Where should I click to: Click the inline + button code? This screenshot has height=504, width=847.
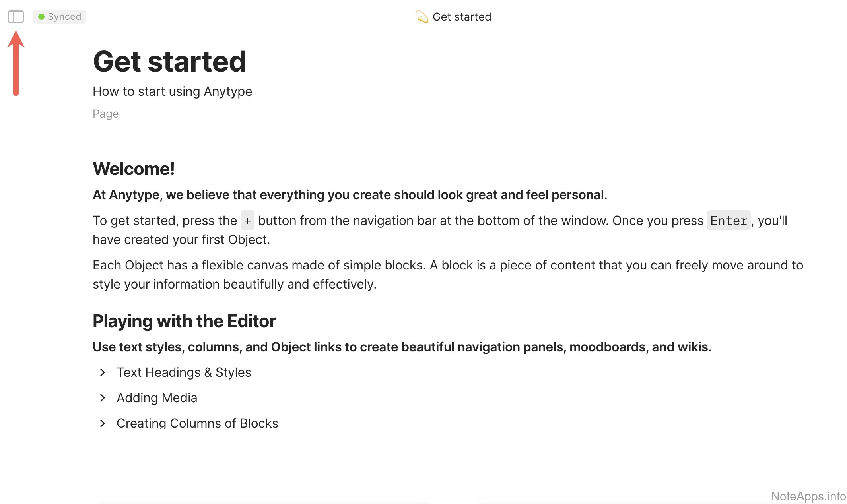[x=247, y=221]
